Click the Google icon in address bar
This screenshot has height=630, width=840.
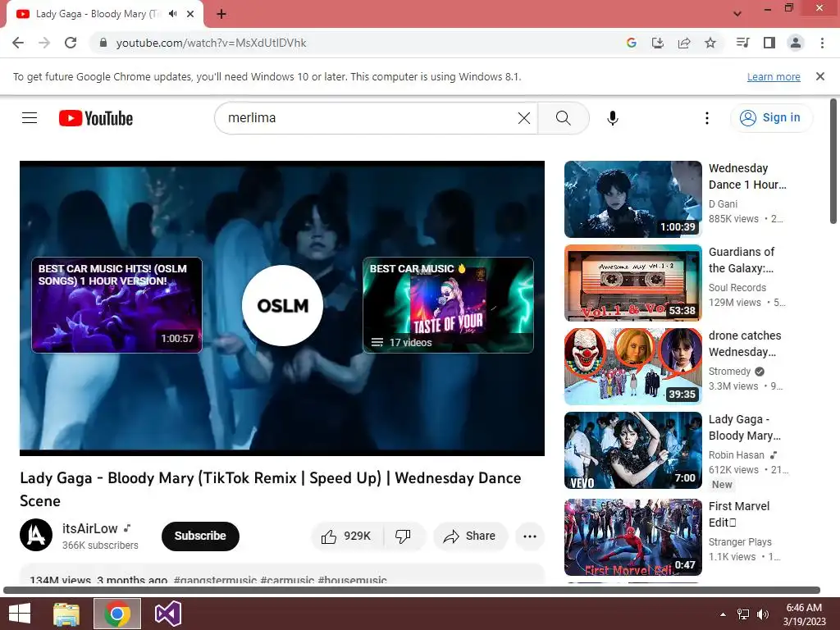(x=631, y=43)
